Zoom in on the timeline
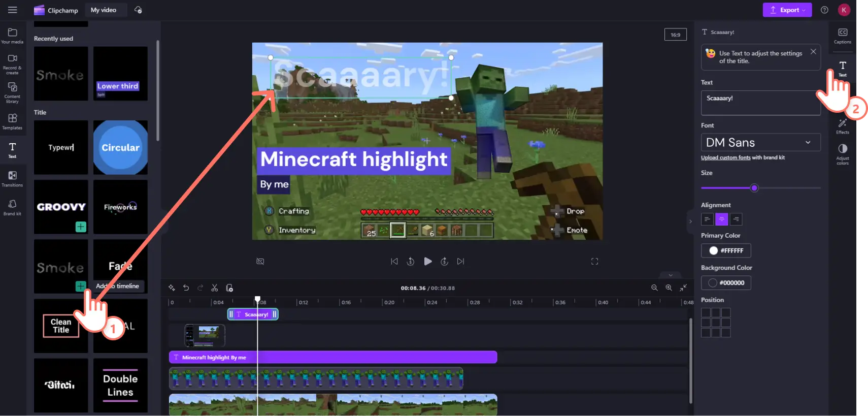The width and height of the screenshot is (868, 416). tap(669, 288)
